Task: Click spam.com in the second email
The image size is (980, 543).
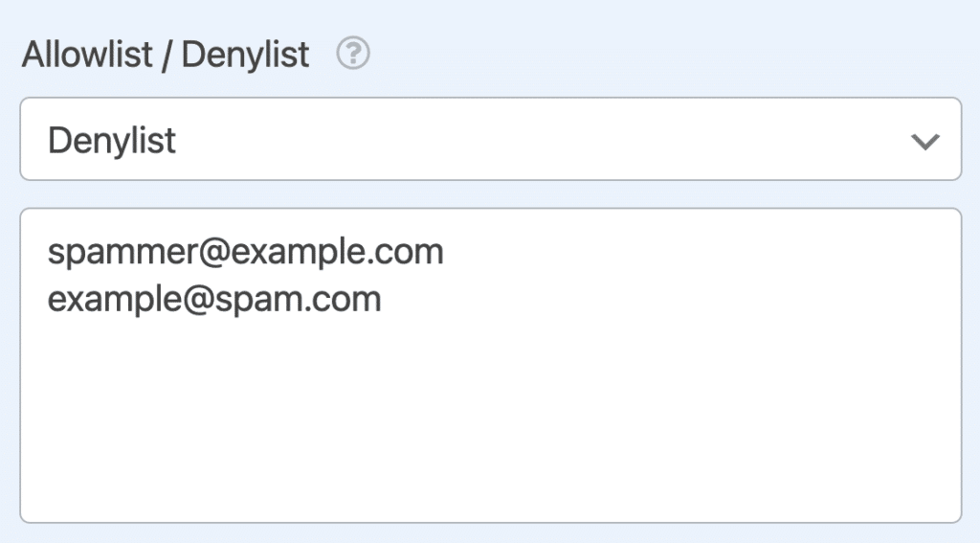Action: point(299,301)
